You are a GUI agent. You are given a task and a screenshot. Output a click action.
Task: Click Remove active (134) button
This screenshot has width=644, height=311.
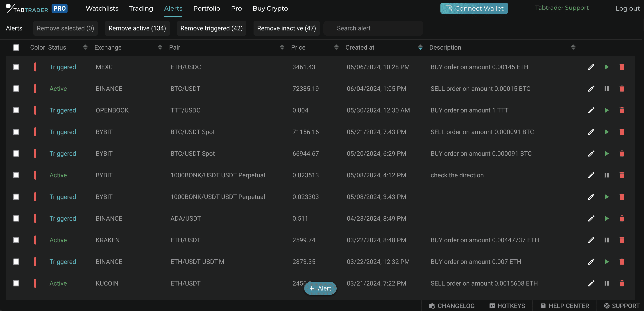click(x=137, y=28)
